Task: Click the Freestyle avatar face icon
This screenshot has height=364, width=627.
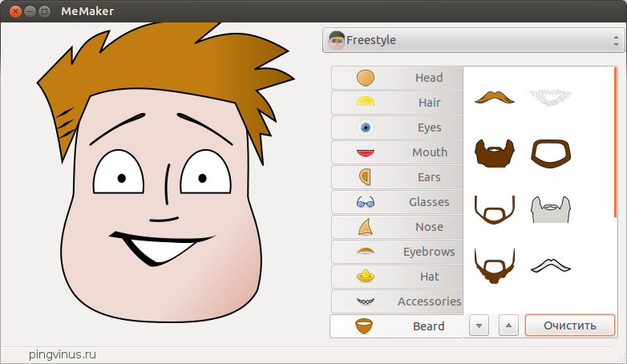Action: click(x=336, y=40)
